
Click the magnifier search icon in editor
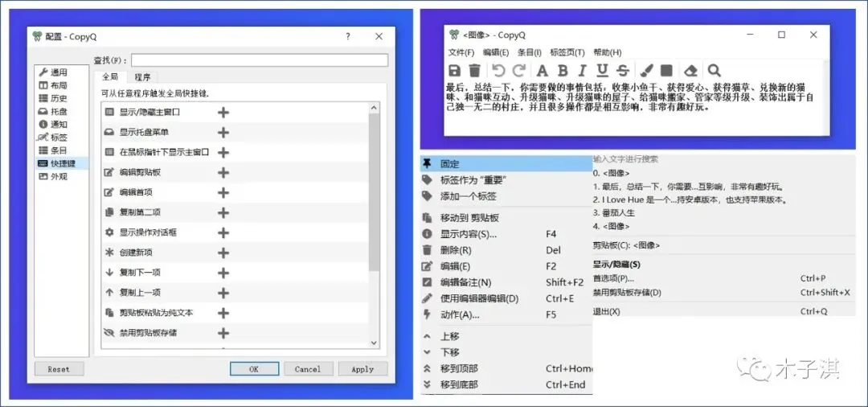pyautogui.click(x=714, y=70)
